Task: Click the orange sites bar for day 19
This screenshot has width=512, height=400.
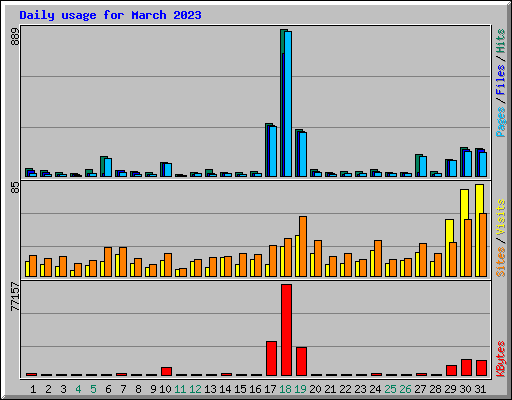Action: pos(303,246)
